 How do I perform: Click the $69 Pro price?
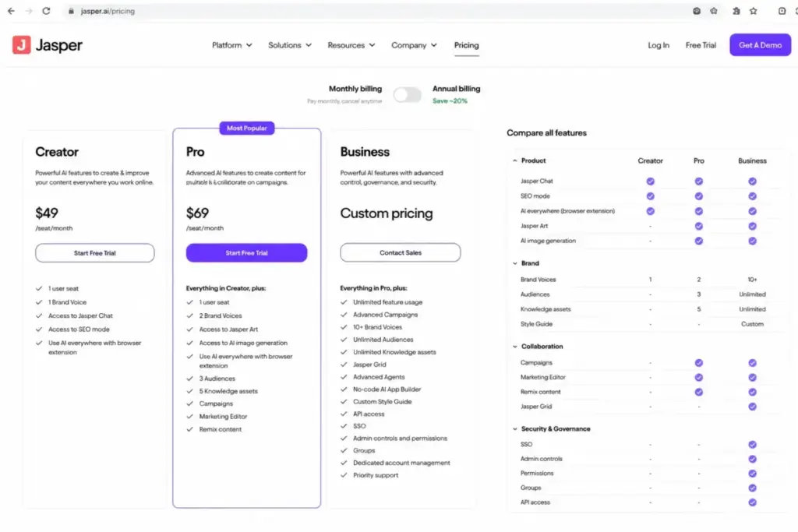coord(197,213)
